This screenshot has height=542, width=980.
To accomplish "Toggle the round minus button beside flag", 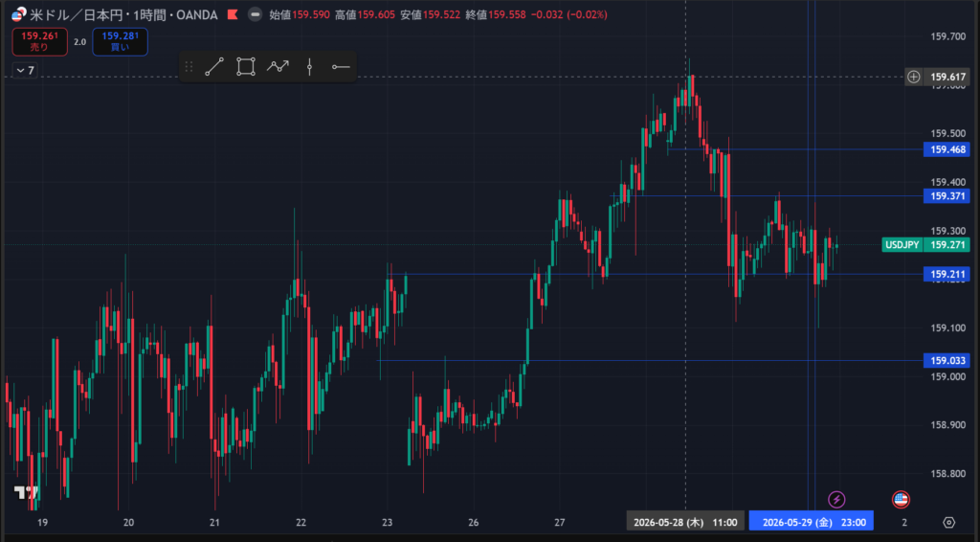I will click(255, 14).
